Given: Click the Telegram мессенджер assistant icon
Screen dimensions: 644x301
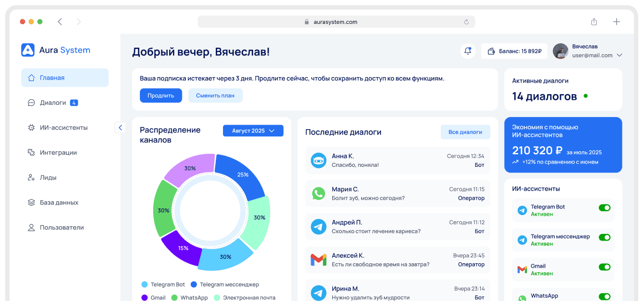Looking at the screenshot, I should coord(522,240).
